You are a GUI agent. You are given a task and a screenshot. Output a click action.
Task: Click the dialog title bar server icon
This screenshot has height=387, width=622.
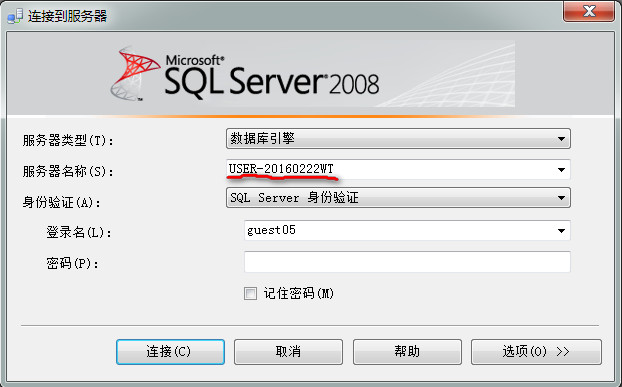[x=15, y=16]
